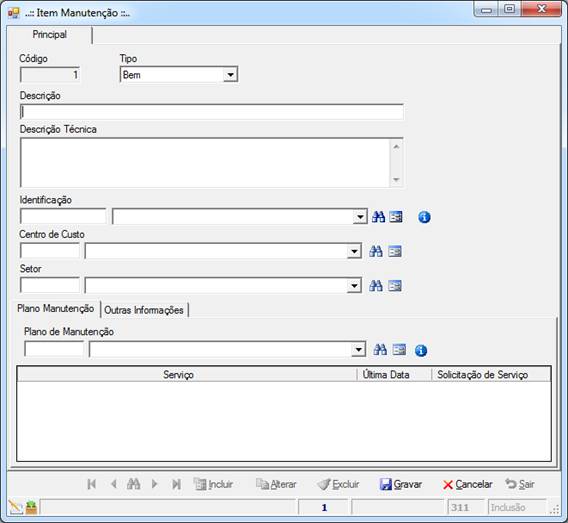Click the Serviço column header

178,375
